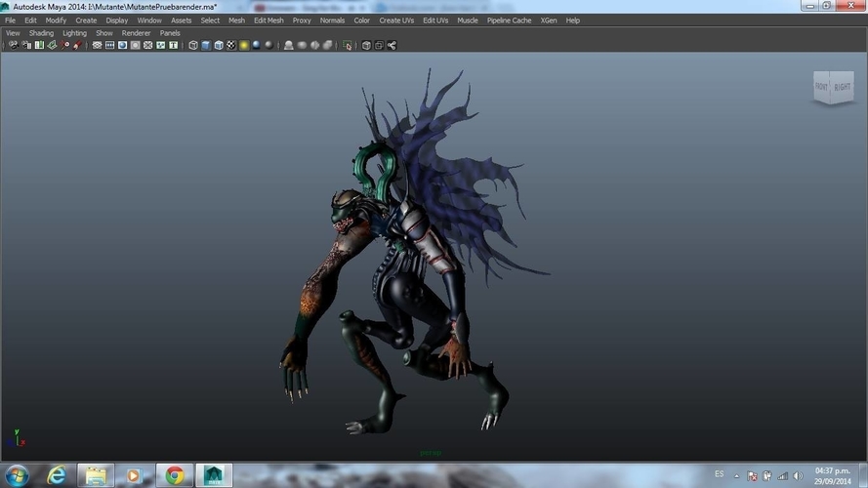Click the Select Camera icon in panel toolbar
The height and width of the screenshot is (488, 868).
14,45
